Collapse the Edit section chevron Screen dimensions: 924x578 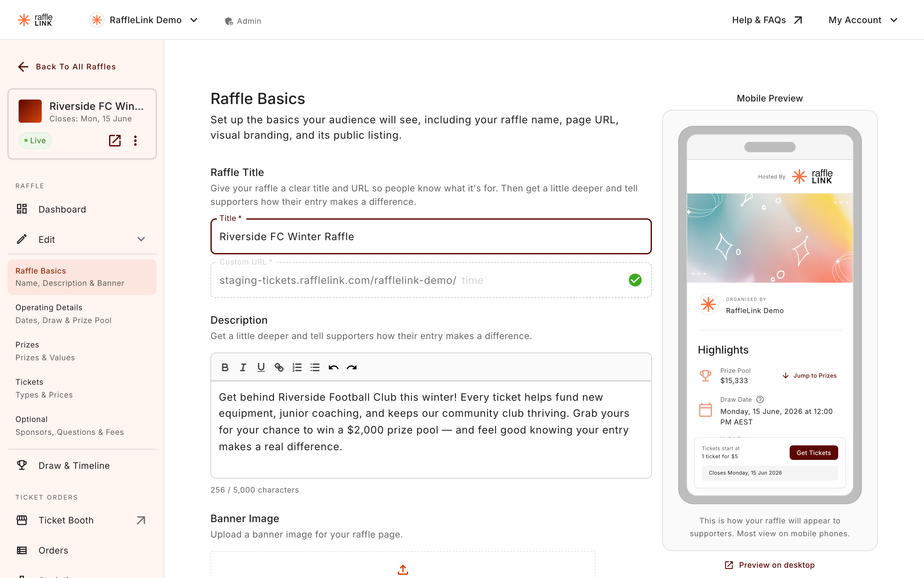(x=141, y=239)
